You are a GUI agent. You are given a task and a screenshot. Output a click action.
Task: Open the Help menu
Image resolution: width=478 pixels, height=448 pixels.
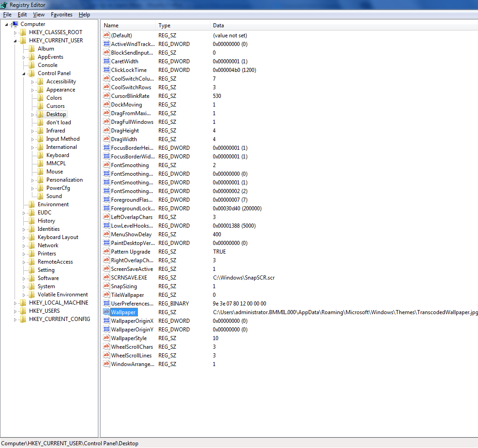[x=84, y=14]
